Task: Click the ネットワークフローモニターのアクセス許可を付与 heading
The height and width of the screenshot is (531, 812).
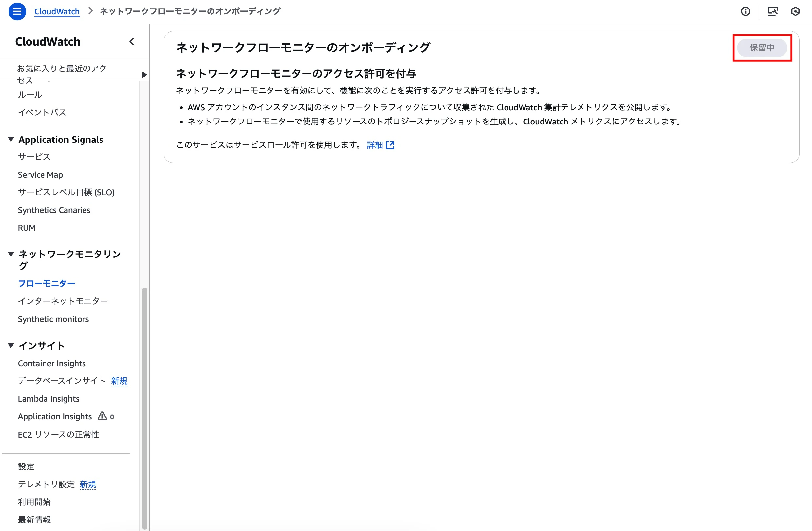Action: click(296, 73)
